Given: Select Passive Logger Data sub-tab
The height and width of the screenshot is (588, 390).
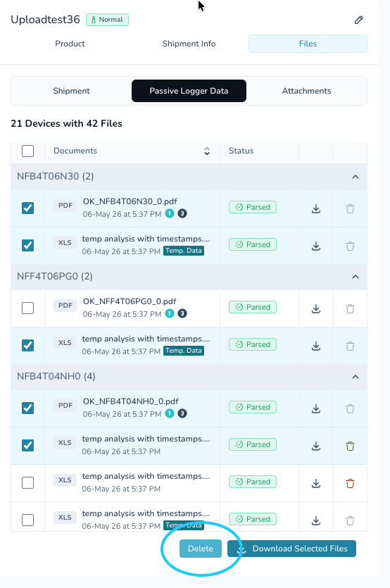Looking at the screenshot, I should pyautogui.click(x=189, y=91).
